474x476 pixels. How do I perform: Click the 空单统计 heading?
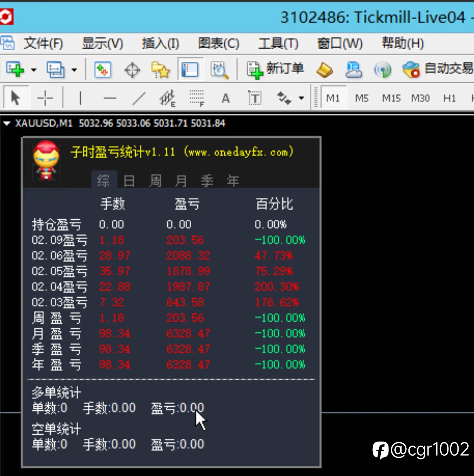(x=56, y=429)
